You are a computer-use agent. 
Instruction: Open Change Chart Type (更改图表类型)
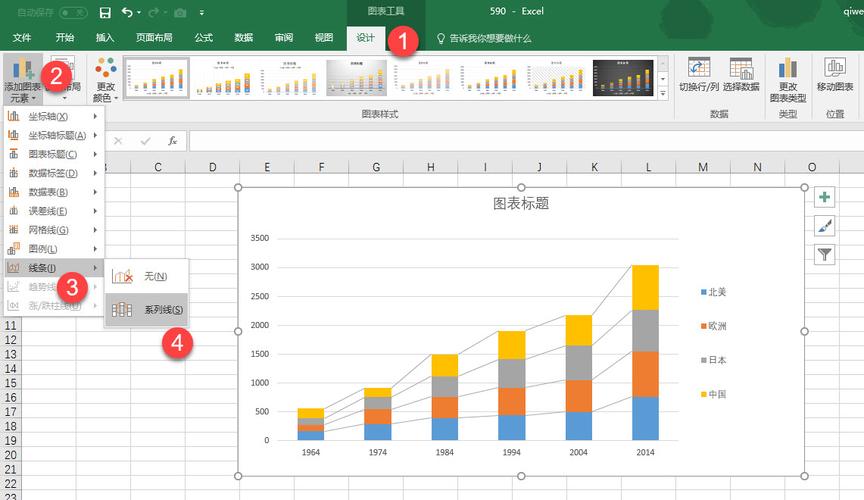point(788,80)
